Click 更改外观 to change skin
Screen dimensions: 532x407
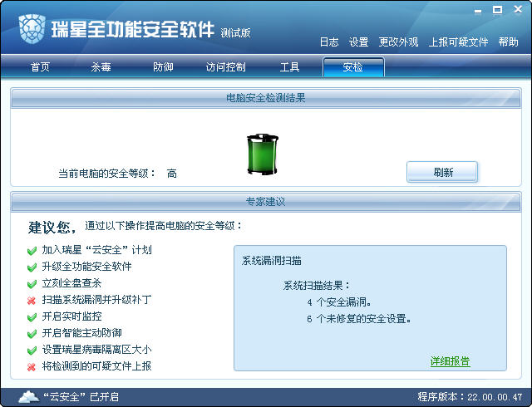[x=398, y=42]
